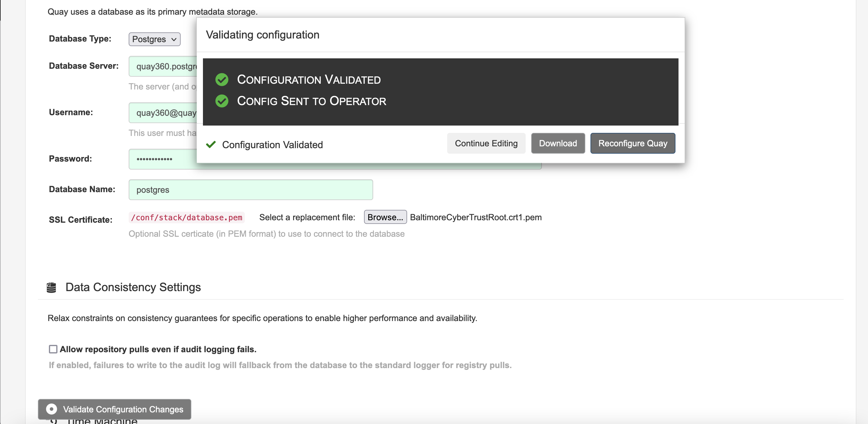Screen dimensions: 868x424
Task: Click the Data Consistency Settings heading
Action: 133,287
